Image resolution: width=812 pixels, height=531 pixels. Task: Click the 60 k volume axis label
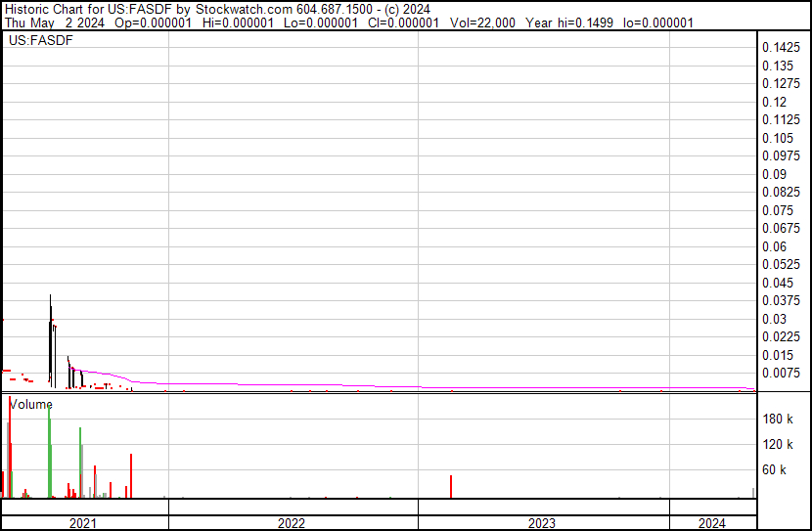(774, 469)
